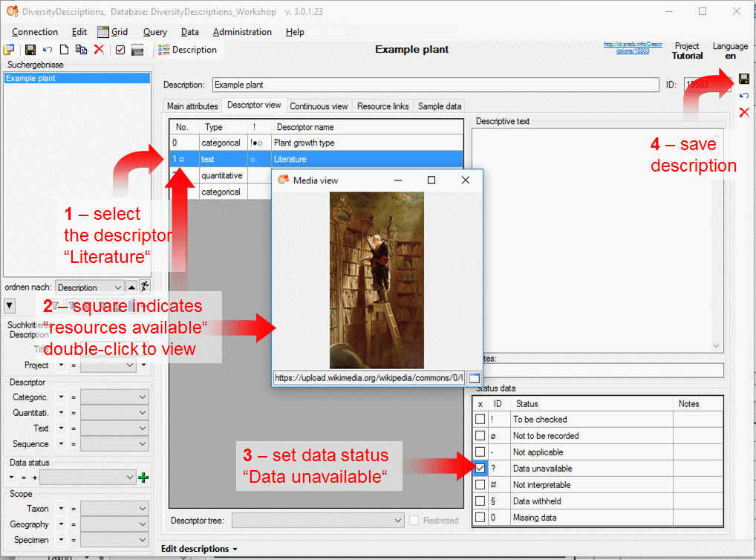
Task: Check the 'Data withheld' status box
Action: coord(480,501)
